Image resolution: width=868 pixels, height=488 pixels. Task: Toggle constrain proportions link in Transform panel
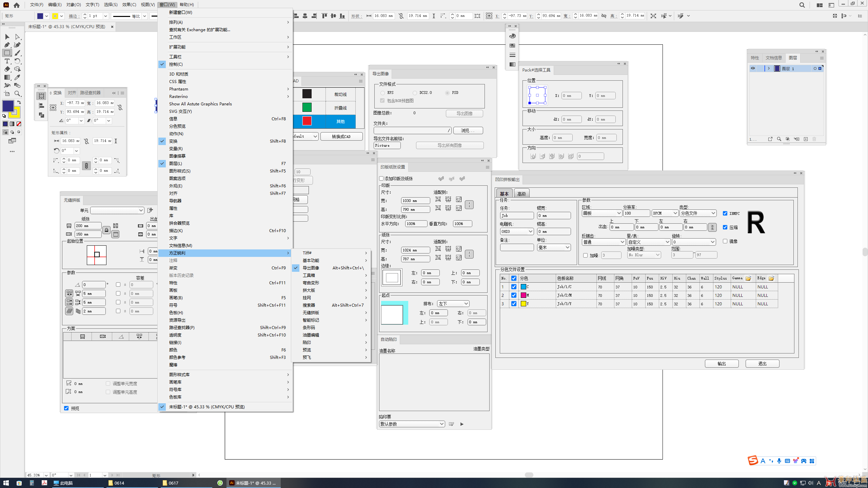coord(120,107)
